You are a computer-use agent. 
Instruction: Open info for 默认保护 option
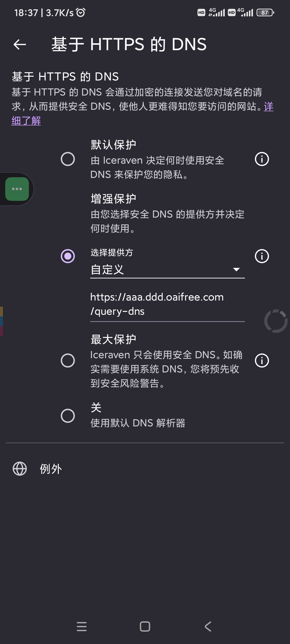click(x=262, y=159)
